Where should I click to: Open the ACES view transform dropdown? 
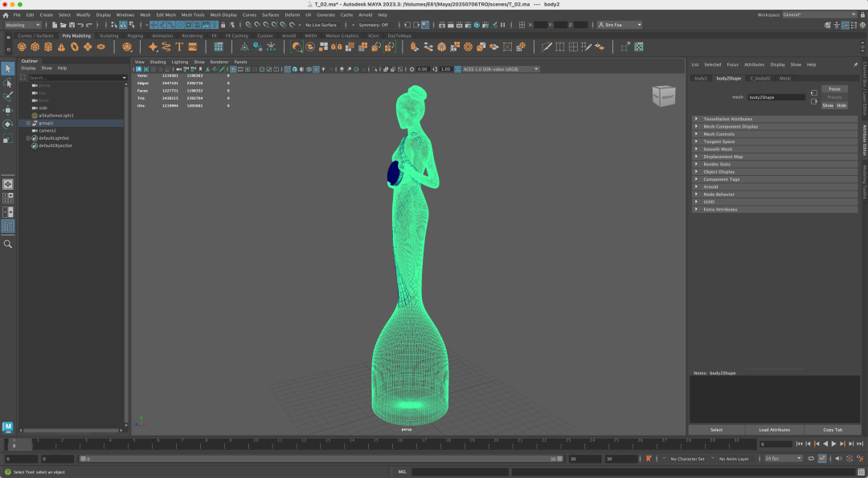(500, 69)
